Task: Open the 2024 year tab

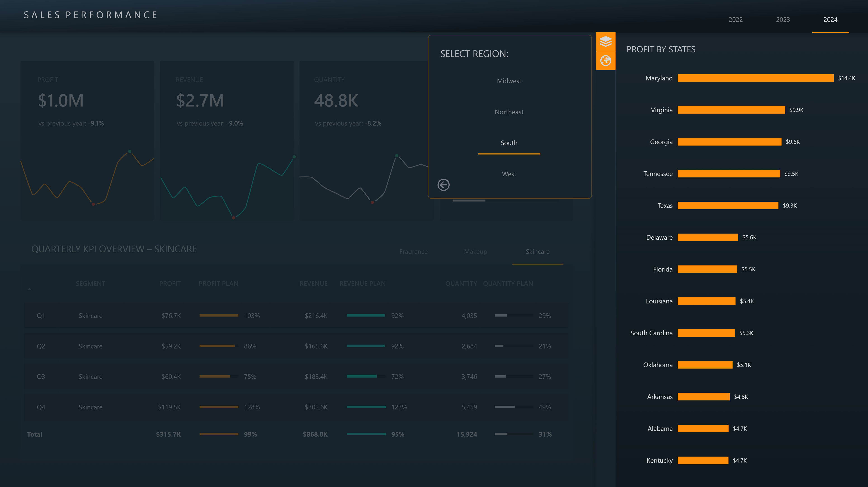Action: pyautogui.click(x=830, y=19)
